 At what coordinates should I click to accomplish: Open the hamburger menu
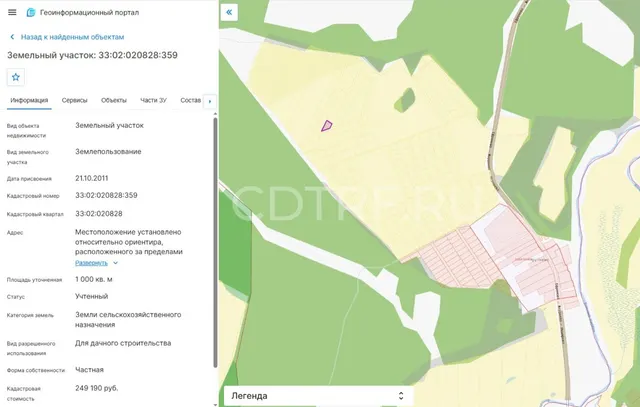pos(12,12)
